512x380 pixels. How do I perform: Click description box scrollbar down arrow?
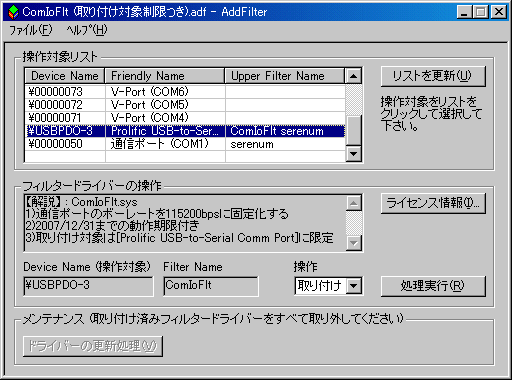(354, 243)
